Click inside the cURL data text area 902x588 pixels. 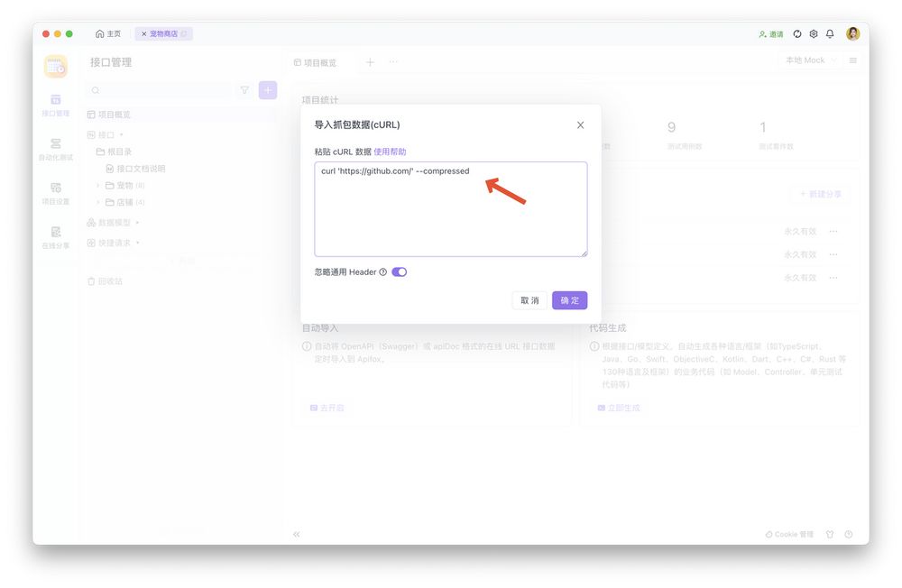(x=450, y=216)
